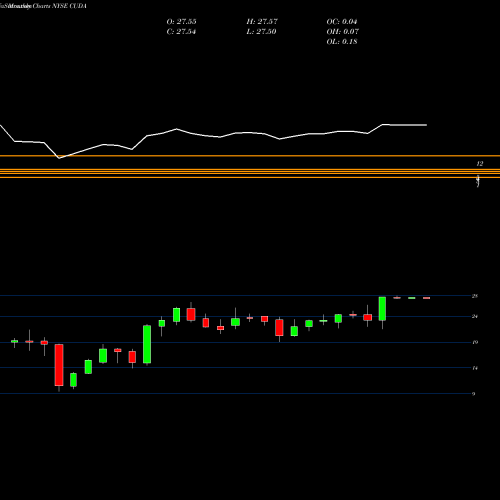The image size is (500, 500).
Task: Click the 'OL: 0.18' value
Action: pos(342,42)
